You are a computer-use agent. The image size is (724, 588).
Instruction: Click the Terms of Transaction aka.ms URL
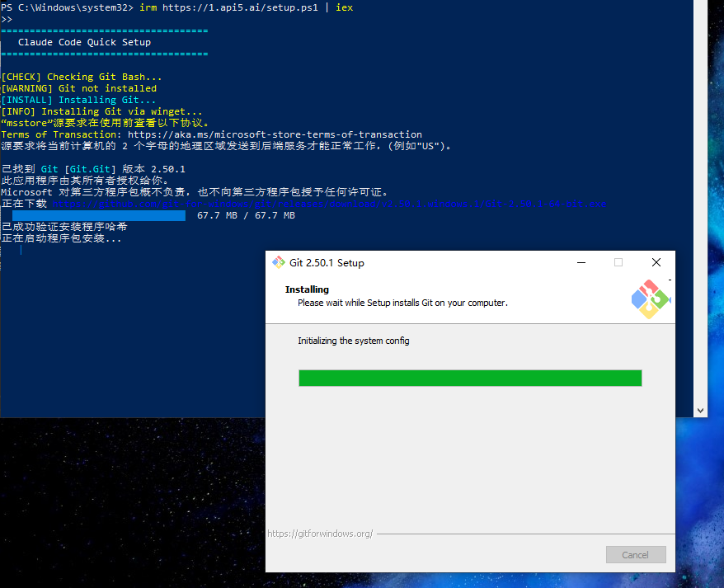tap(275, 134)
